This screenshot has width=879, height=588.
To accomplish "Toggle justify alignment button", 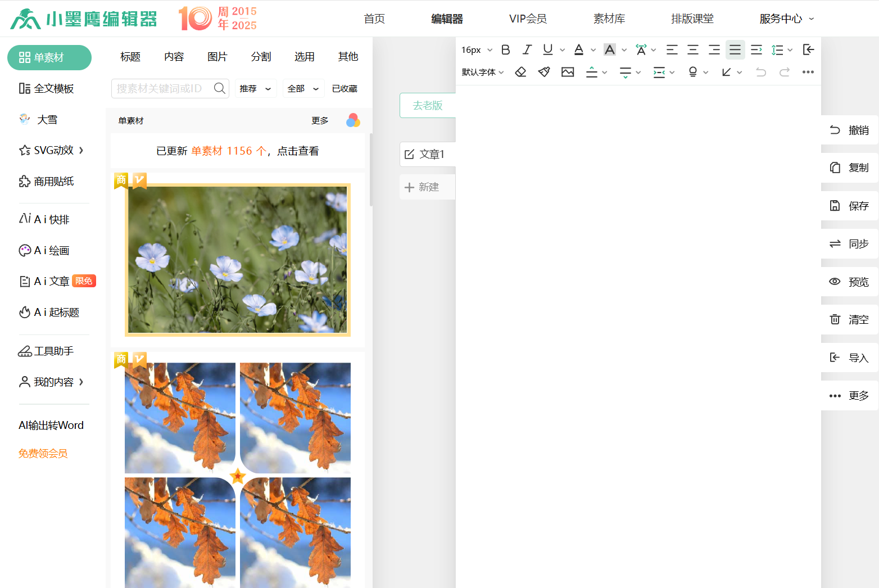I will 735,50.
